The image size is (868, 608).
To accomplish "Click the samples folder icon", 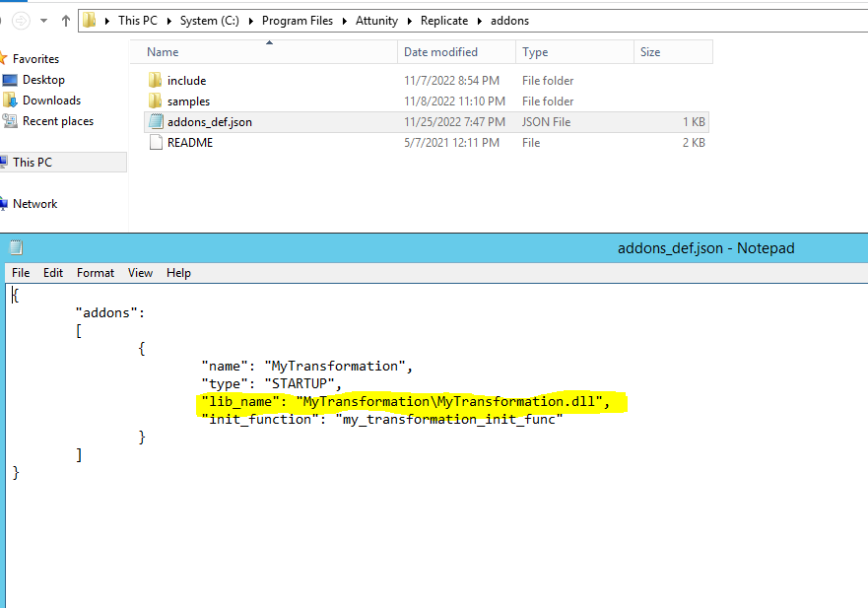I will [x=155, y=101].
